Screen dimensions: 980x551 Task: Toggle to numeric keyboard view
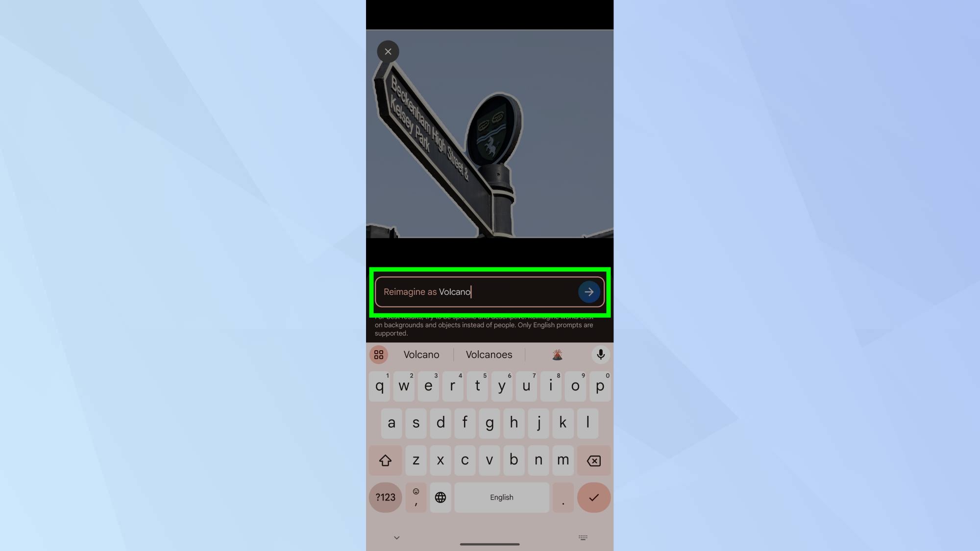(385, 497)
